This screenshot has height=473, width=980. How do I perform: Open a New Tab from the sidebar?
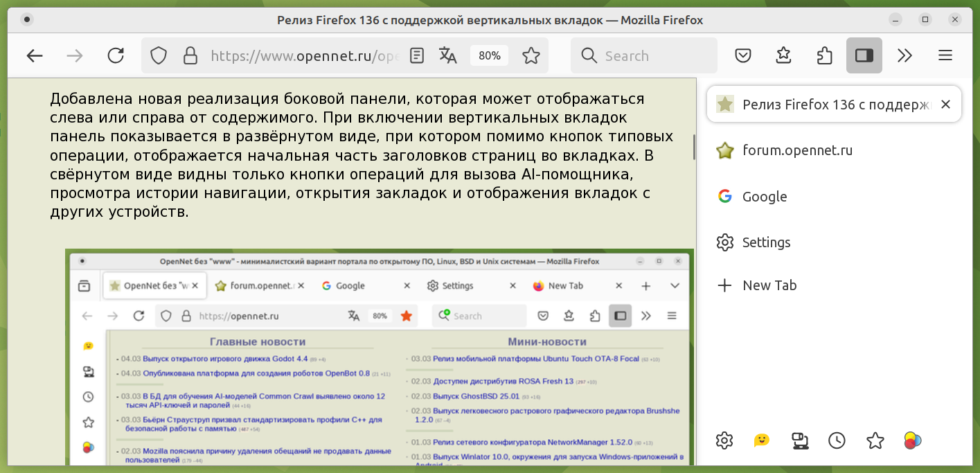coord(769,285)
